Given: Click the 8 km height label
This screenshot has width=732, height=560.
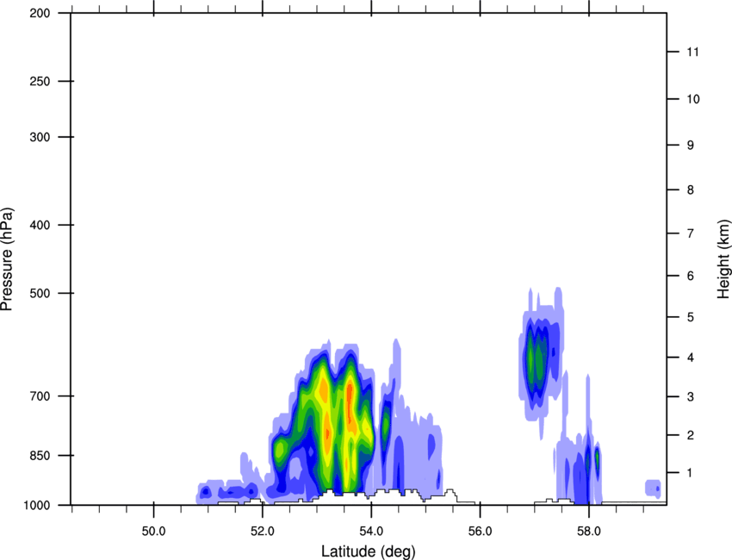Looking at the screenshot, I should point(691,190).
